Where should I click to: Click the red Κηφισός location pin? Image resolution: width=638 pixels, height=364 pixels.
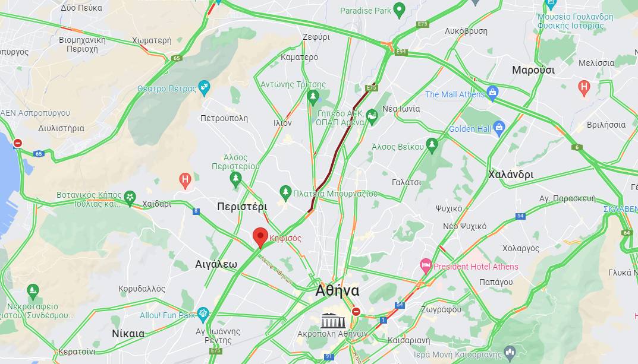coord(260,238)
